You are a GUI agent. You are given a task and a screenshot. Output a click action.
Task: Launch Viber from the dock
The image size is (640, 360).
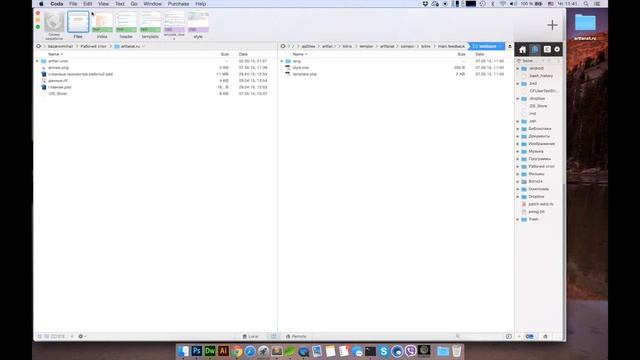coord(410,351)
